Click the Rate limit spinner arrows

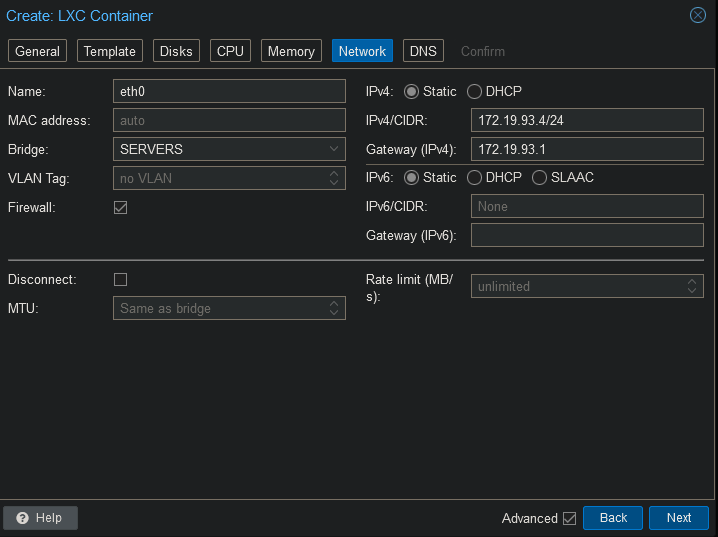(692, 286)
